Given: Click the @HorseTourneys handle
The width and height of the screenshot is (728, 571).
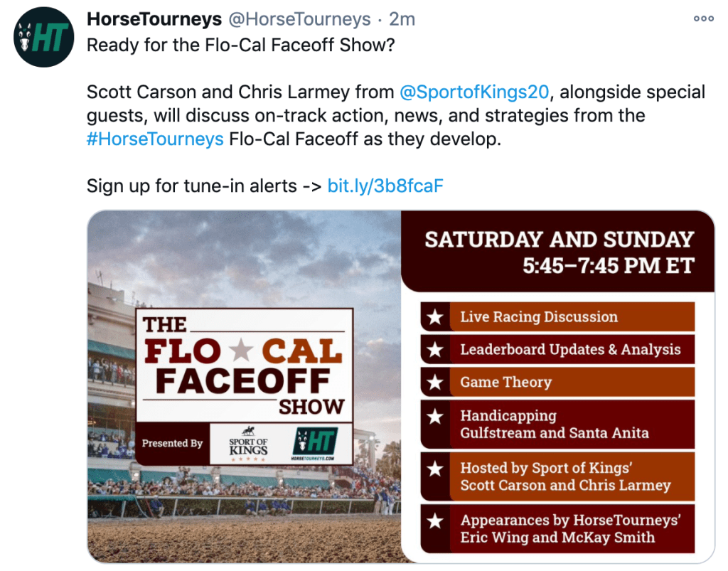Looking at the screenshot, I should pos(301,19).
